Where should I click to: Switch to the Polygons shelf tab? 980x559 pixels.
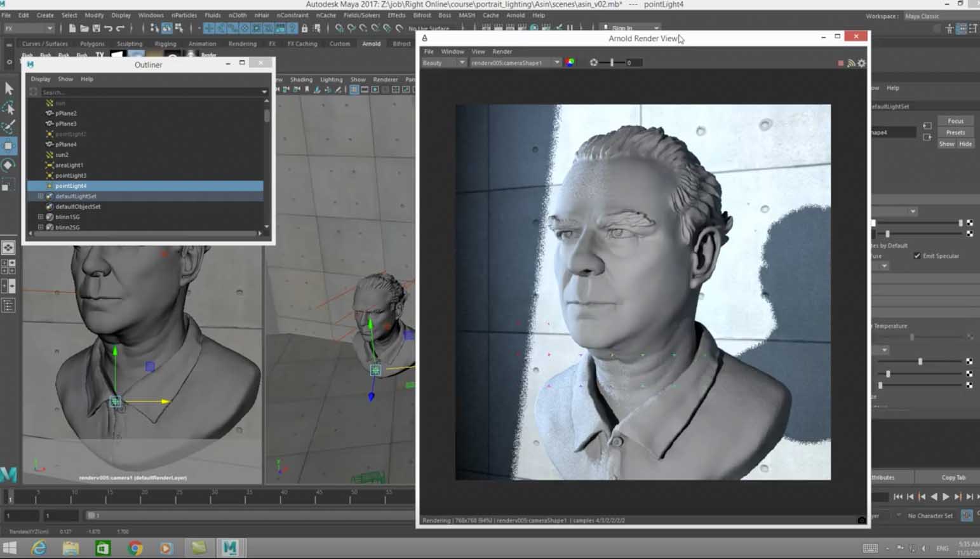click(92, 44)
